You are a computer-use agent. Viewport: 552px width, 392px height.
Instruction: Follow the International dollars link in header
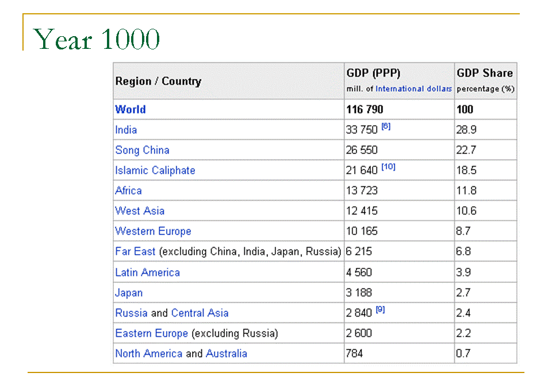point(413,89)
